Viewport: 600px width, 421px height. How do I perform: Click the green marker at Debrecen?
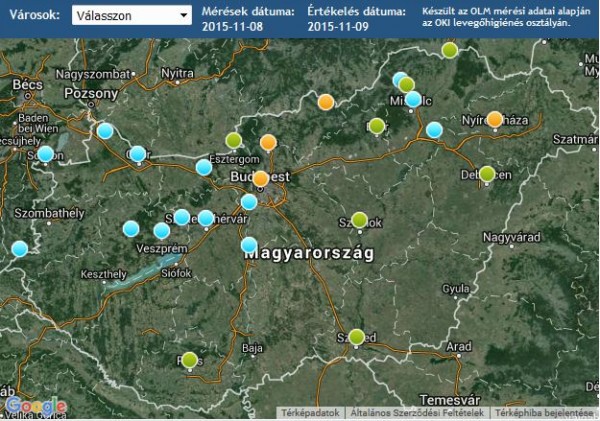point(487,174)
